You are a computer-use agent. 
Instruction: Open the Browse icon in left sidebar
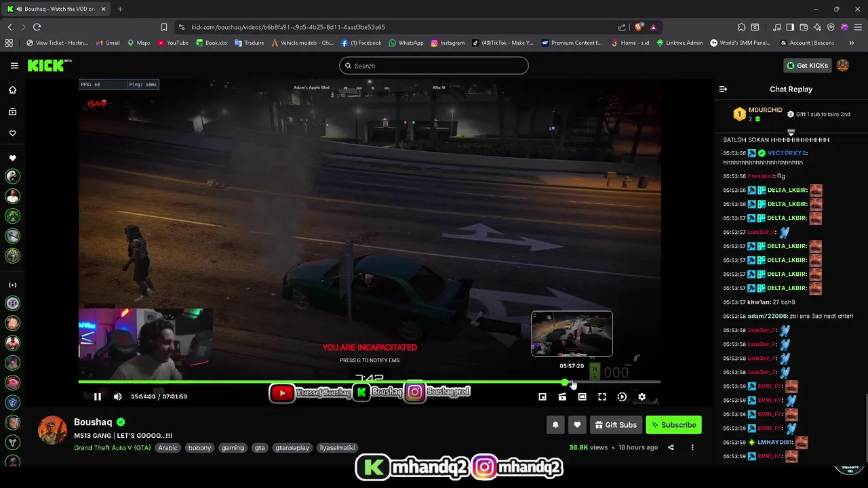pos(12,111)
